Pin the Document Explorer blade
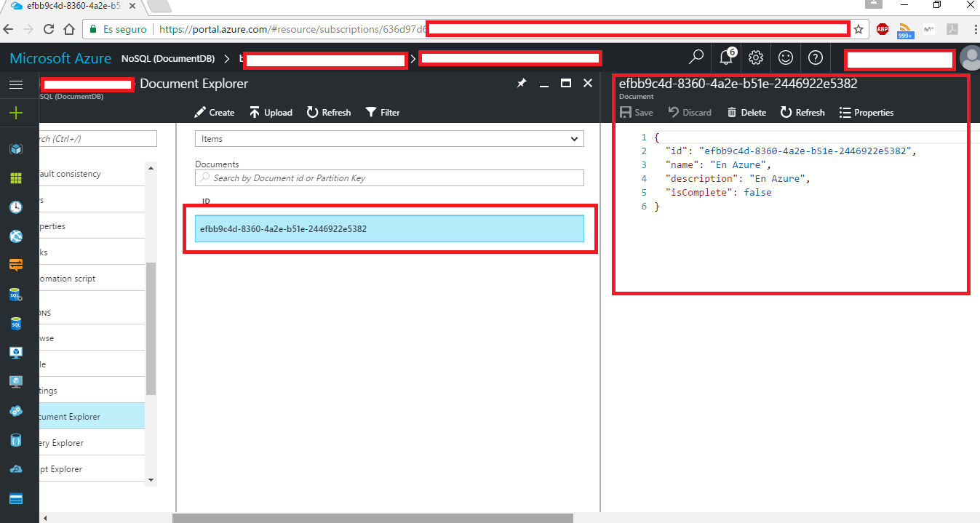The width and height of the screenshot is (980, 523). coord(521,83)
